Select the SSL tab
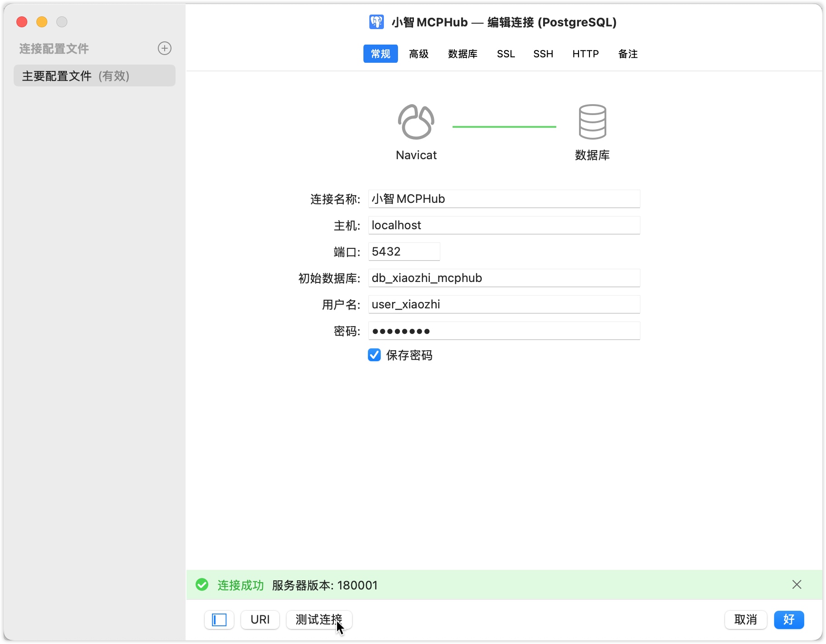 tap(506, 54)
